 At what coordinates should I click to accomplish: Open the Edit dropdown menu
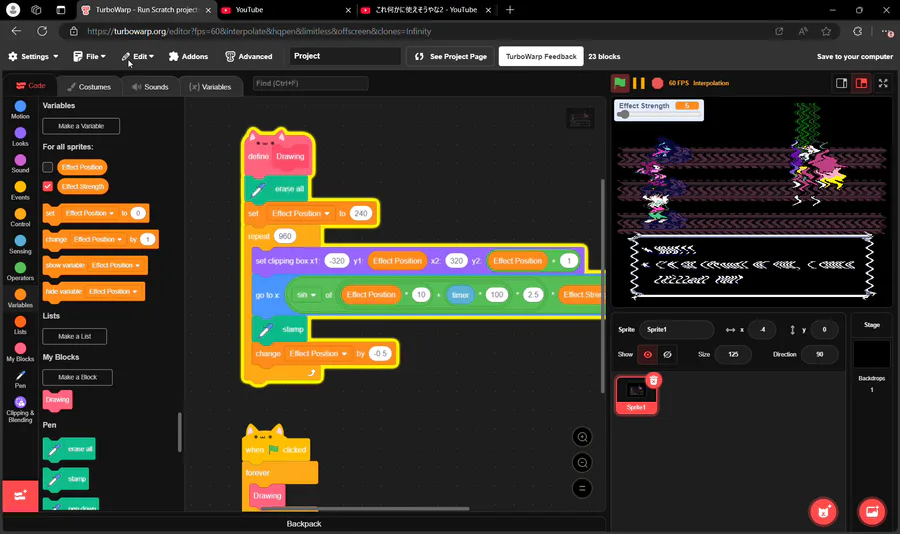[x=138, y=56]
